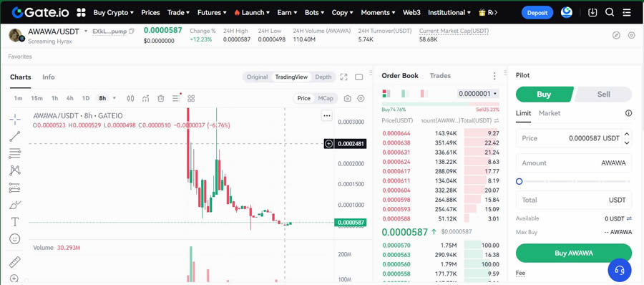Open the Info tab
The image size is (644, 285).
pyautogui.click(x=49, y=77)
